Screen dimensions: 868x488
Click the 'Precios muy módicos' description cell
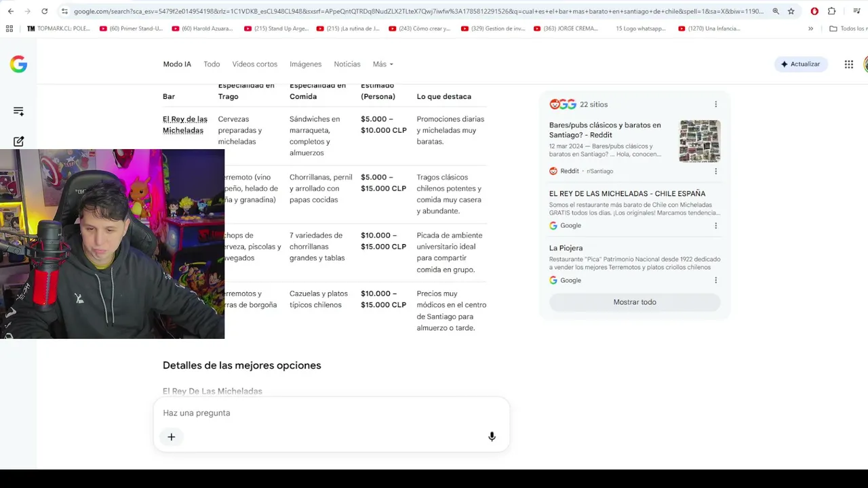coord(452,310)
